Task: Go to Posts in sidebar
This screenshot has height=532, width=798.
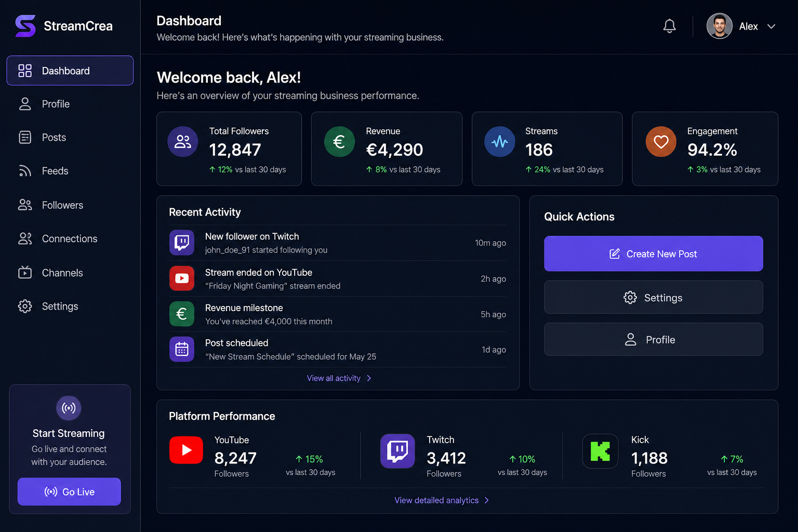Action: pyautogui.click(x=70, y=137)
